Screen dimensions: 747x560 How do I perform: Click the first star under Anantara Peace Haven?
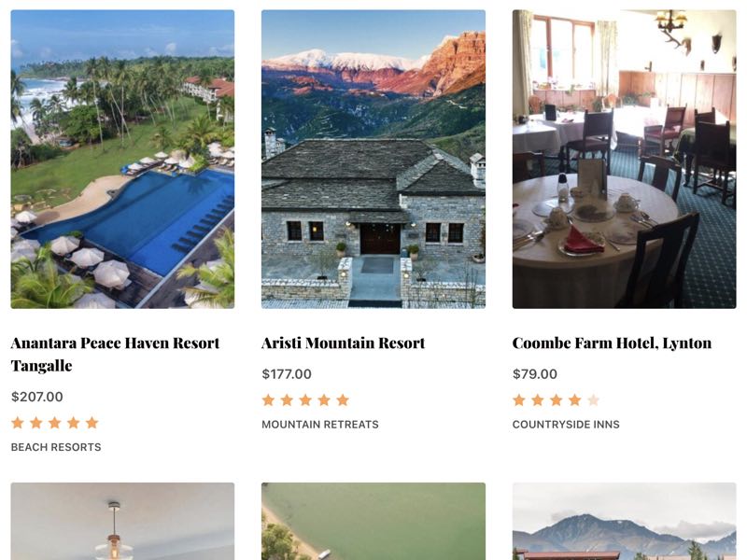18,423
